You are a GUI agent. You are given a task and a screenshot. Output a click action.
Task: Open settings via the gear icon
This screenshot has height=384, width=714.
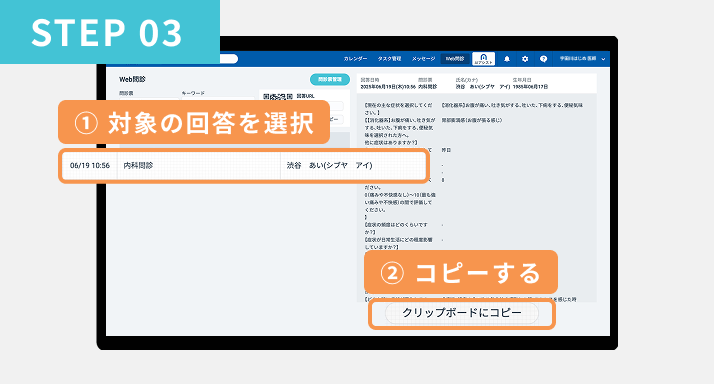[525, 59]
